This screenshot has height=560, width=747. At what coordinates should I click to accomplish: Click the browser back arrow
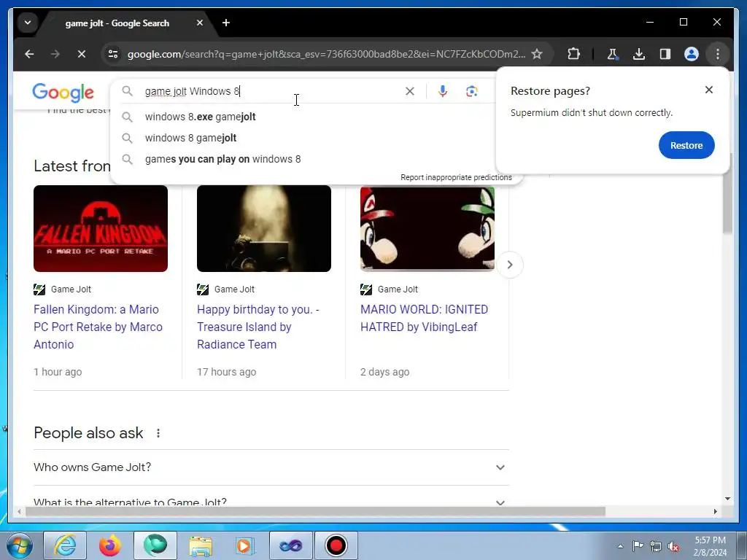(x=29, y=54)
